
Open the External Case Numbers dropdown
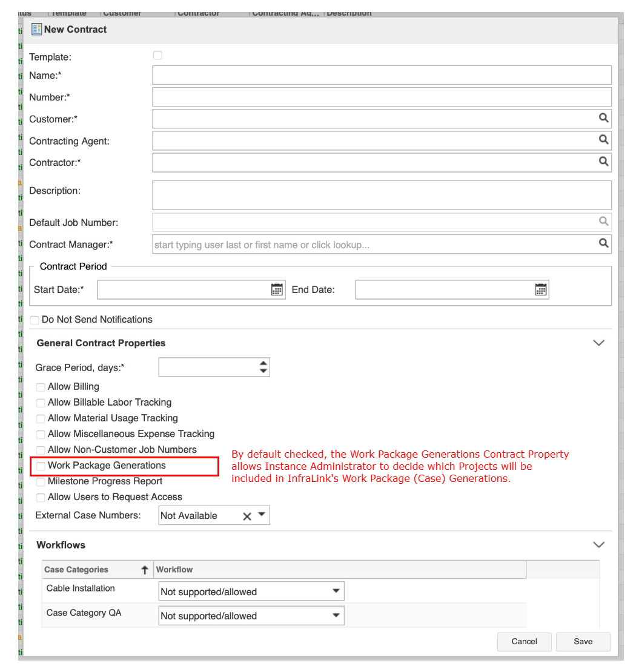pos(262,515)
